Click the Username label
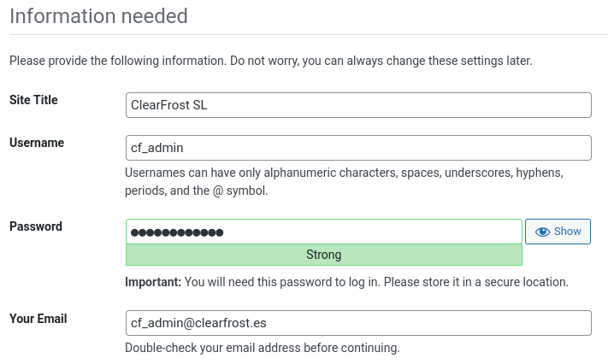614x364 pixels. coord(37,143)
